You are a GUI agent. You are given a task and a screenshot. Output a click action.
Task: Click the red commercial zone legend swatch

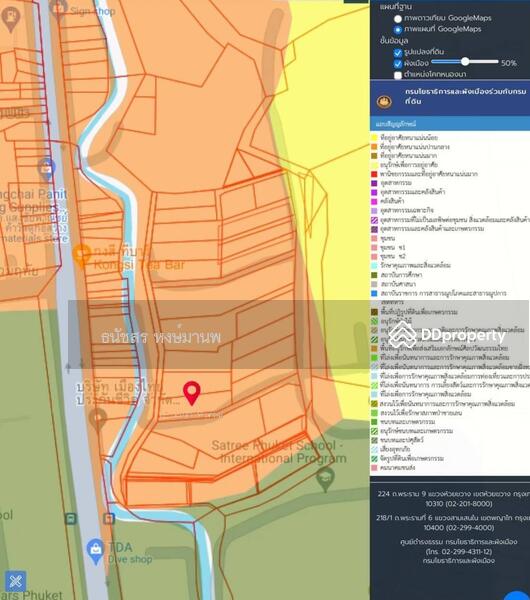click(374, 174)
